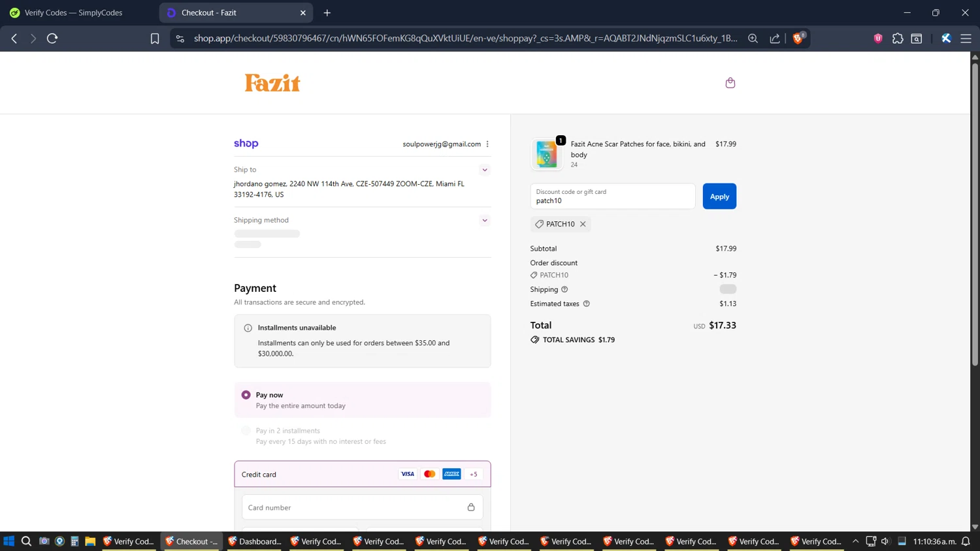The width and height of the screenshot is (980, 551).
Task: Go forward in browser history
Action: tap(33, 39)
